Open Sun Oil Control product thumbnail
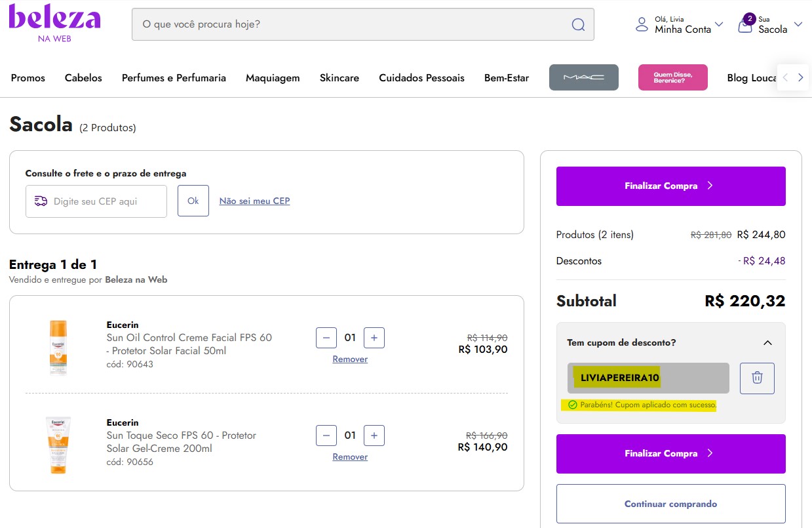 pyautogui.click(x=58, y=347)
